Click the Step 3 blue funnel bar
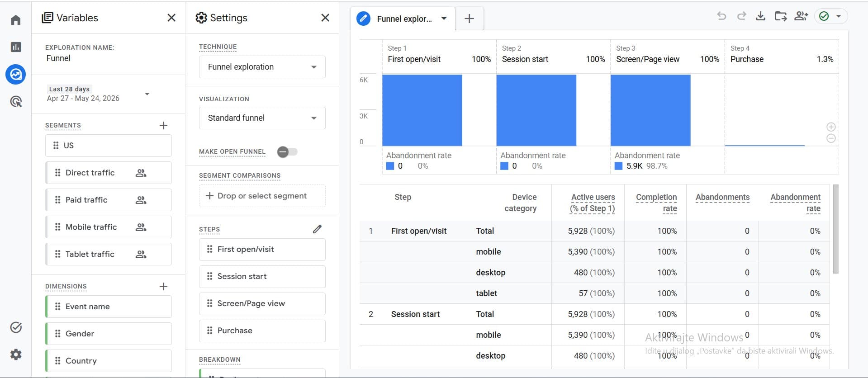Viewport: 868px width, 378px height. 650,110
